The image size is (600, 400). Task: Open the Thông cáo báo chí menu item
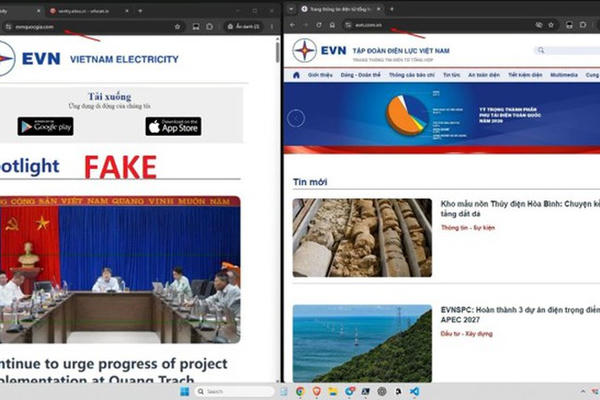[412, 75]
